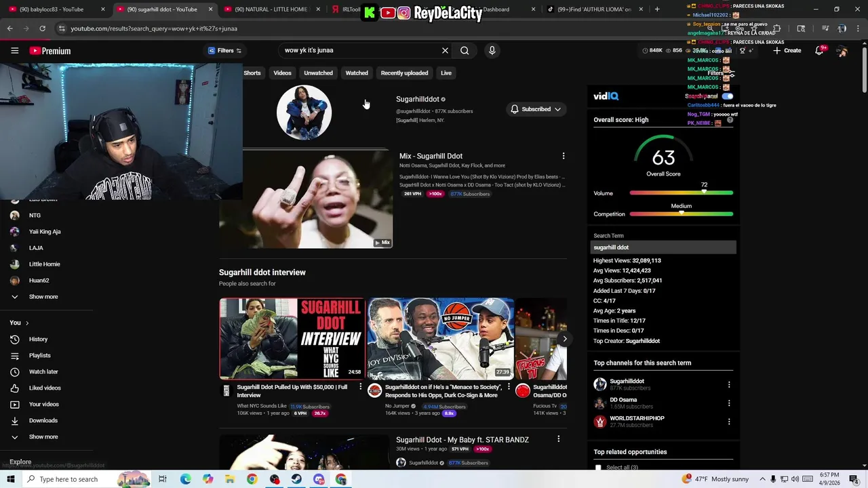Image resolution: width=868 pixels, height=488 pixels.
Task: Open the Subscribed notification dropdown
Action: point(536,109)
